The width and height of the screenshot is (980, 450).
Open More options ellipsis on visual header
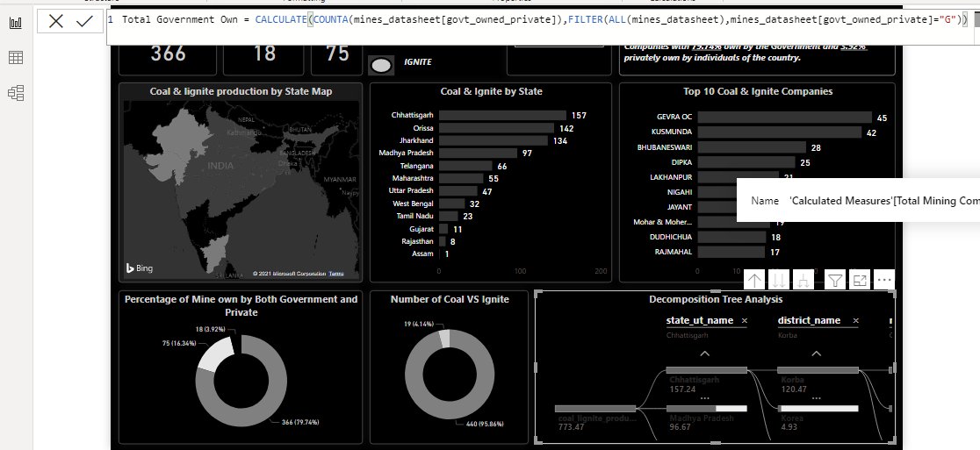[x=883, y=281]
